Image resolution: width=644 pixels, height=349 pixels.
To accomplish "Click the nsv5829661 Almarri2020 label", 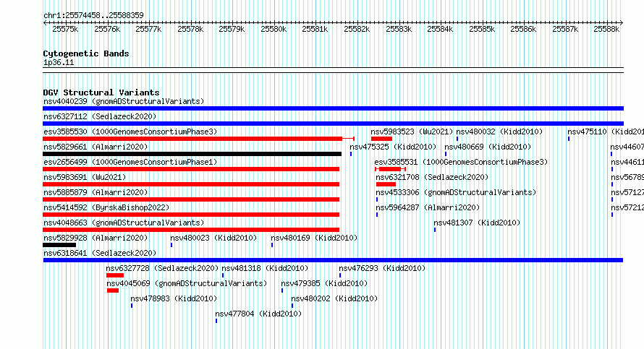I will [96, 147].
